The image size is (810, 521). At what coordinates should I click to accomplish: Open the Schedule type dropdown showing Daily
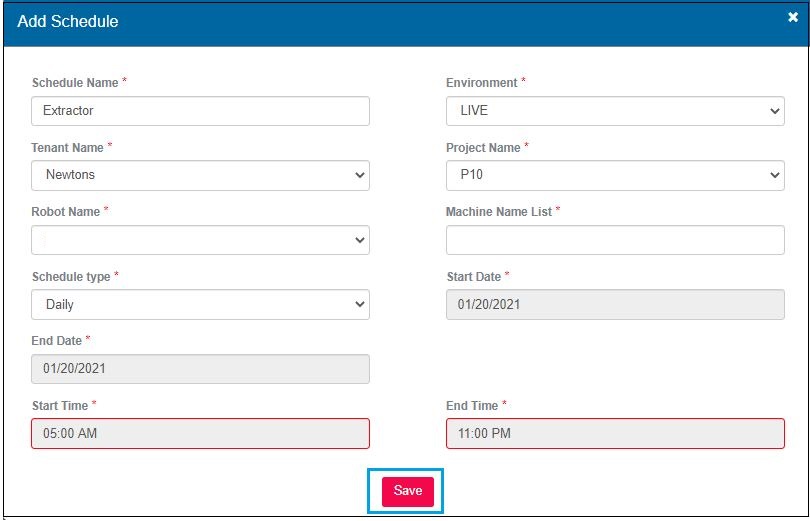pos(200,304)
